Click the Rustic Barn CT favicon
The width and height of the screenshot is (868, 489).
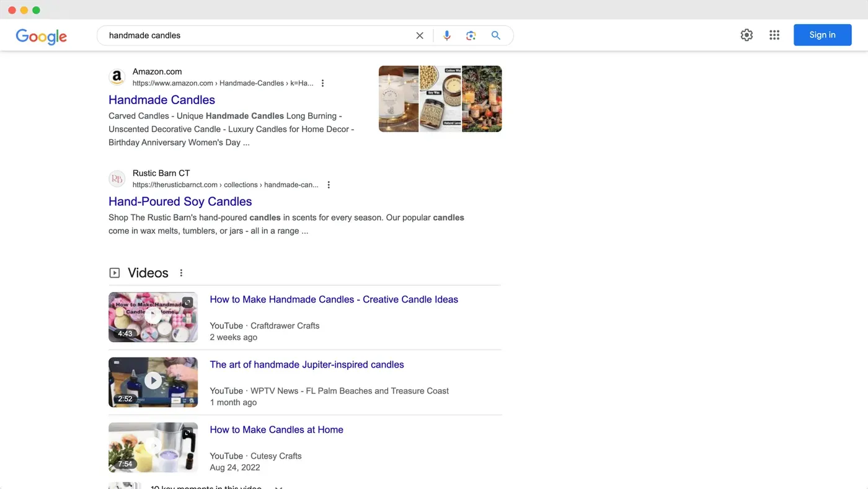pos(117,179)
